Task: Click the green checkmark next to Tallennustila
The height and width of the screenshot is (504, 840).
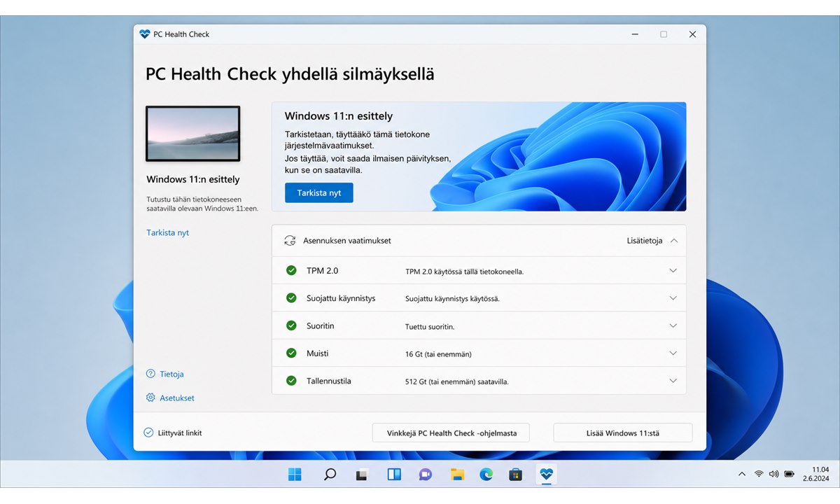Action: (x=291, y=381)
